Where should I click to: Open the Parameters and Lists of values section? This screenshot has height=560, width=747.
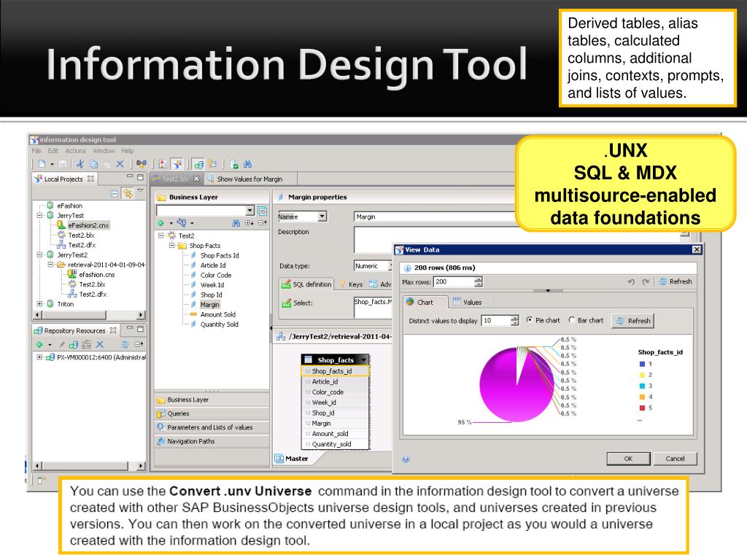(x=212, y=427)
